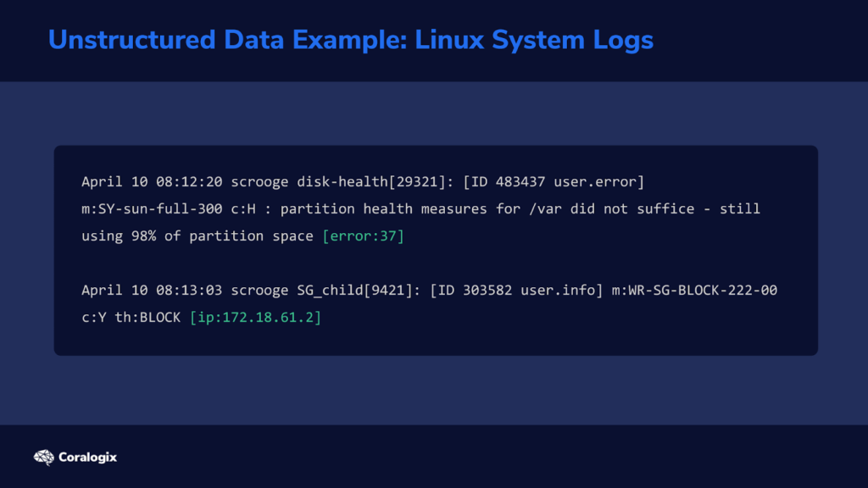Click '[ID 483437 user.error]' in first log
This screenshot has width=868, height=488.
click(554, 182)
